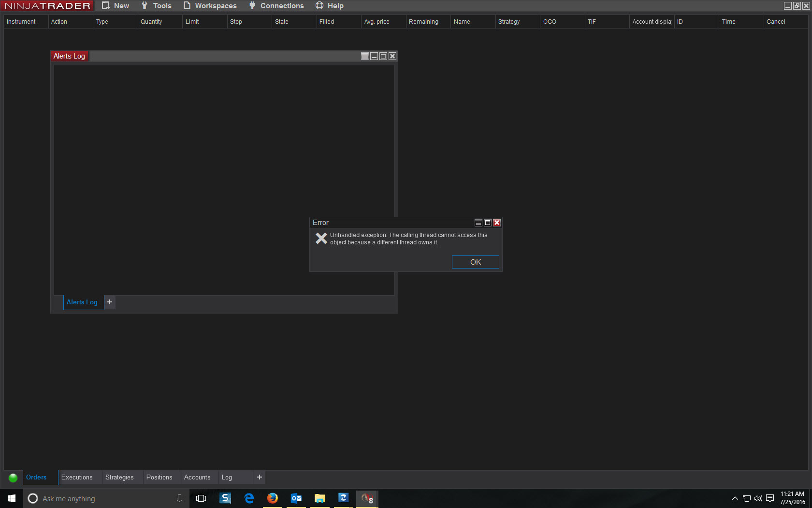Close the Alerts Log window
The height and width of the screenshot is (508, 812).
pos(392,56)
